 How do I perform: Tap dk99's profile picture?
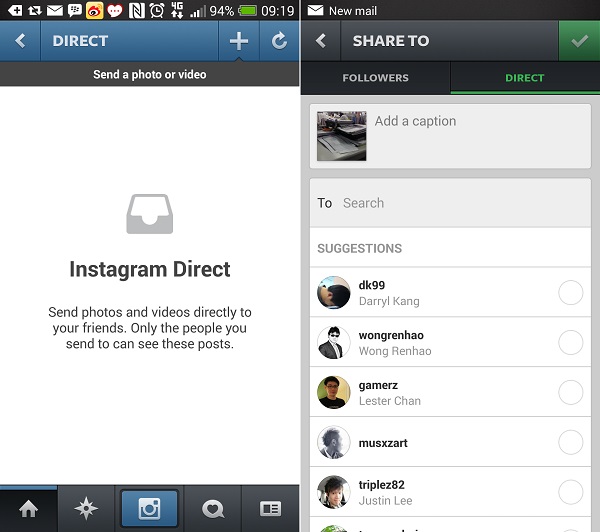[333, 292]
